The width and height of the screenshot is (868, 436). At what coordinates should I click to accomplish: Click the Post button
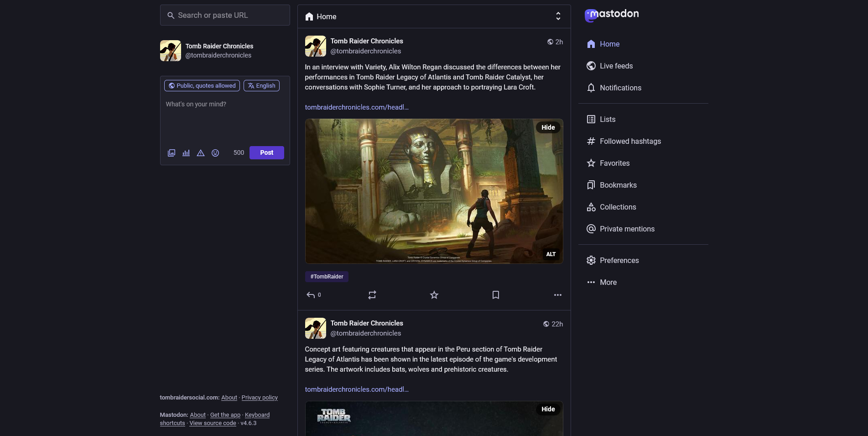click(x=267, y=152)
